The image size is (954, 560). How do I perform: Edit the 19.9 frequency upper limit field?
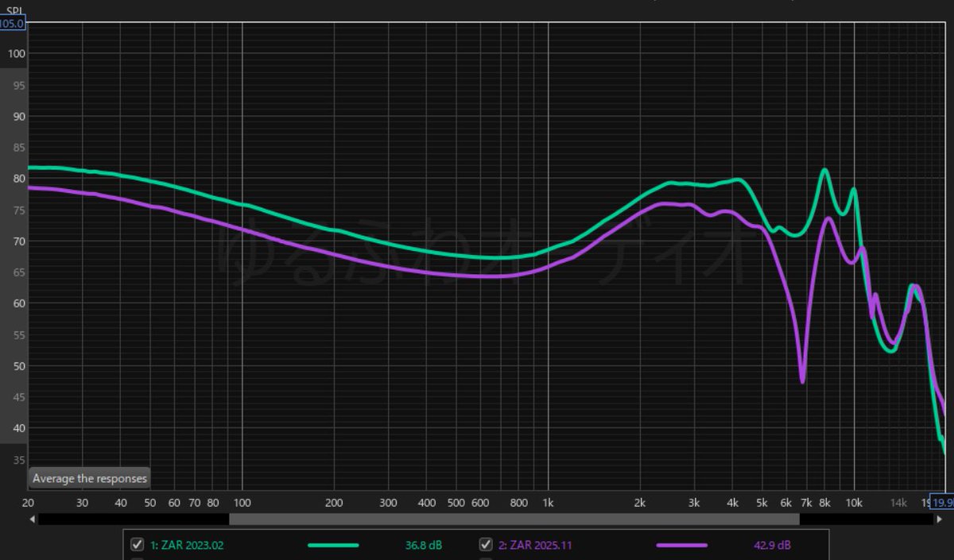pyautogui.click(x=942, y=503)
